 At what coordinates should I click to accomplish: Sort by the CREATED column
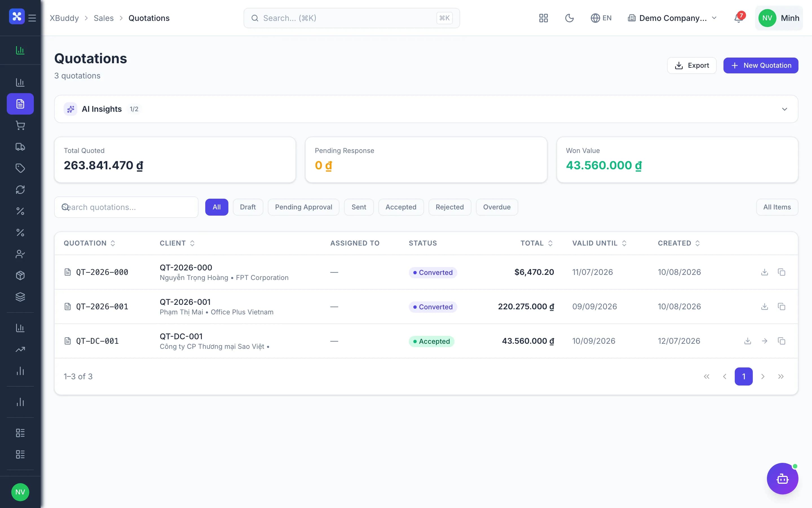(679, 243)
